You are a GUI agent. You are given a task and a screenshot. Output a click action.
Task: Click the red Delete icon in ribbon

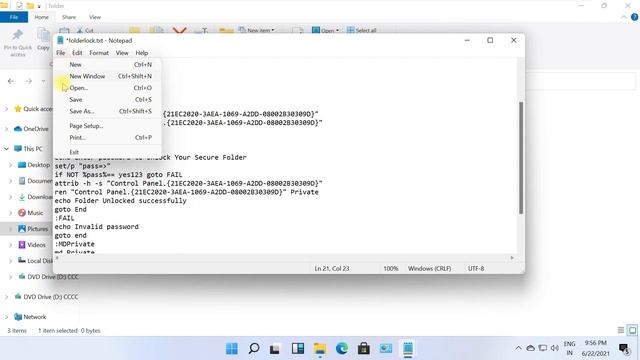point(179,31)
